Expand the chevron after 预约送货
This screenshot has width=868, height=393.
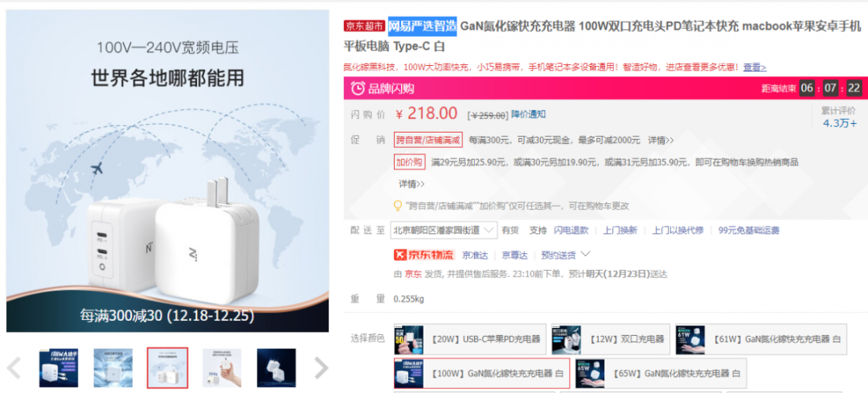coord(584,254)
